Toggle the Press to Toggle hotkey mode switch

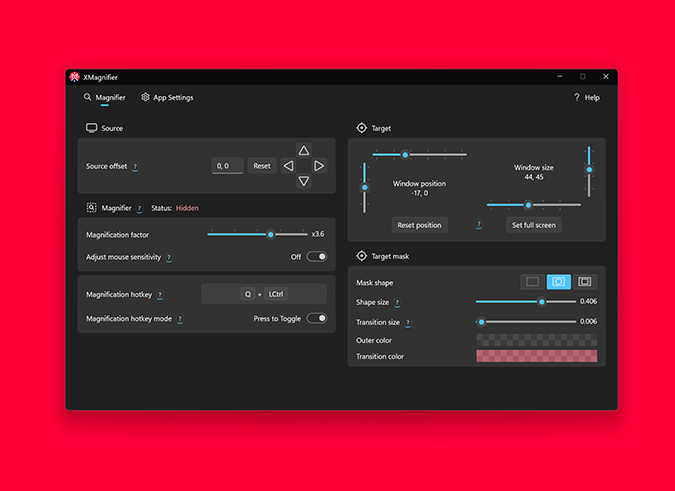pyautogui.click(x=316, y=318)
